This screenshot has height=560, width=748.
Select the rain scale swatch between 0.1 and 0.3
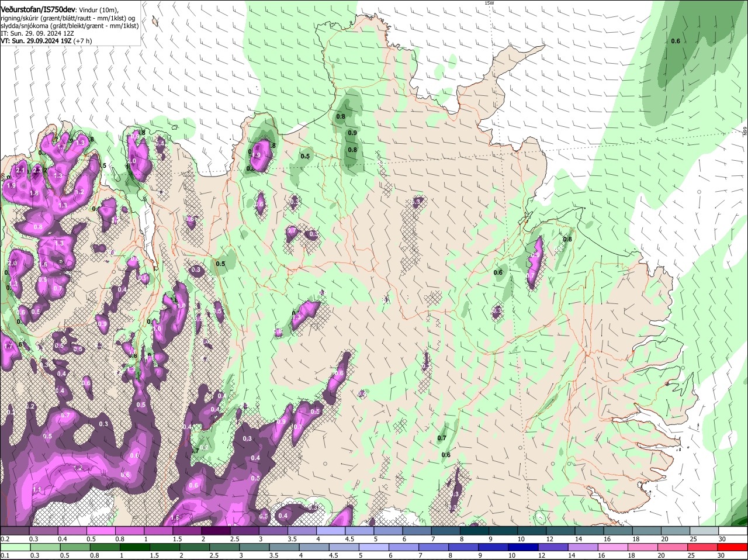pos(15,547)
